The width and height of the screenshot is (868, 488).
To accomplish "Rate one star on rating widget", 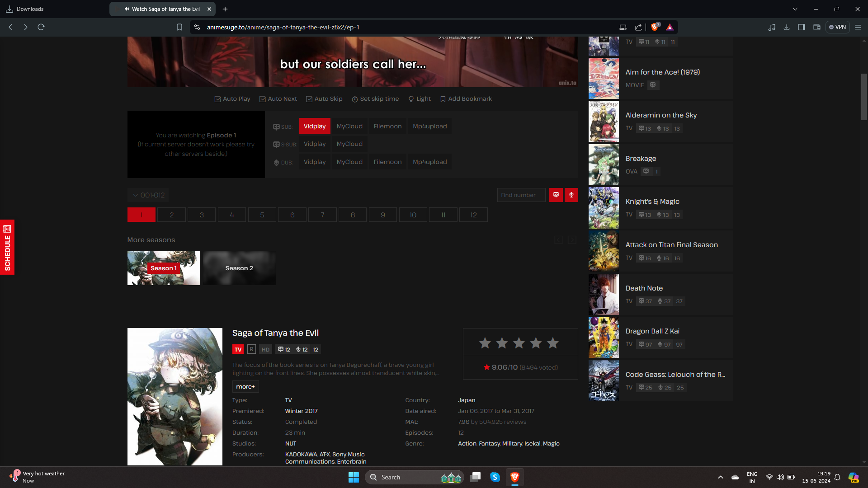I will point(485,343).
